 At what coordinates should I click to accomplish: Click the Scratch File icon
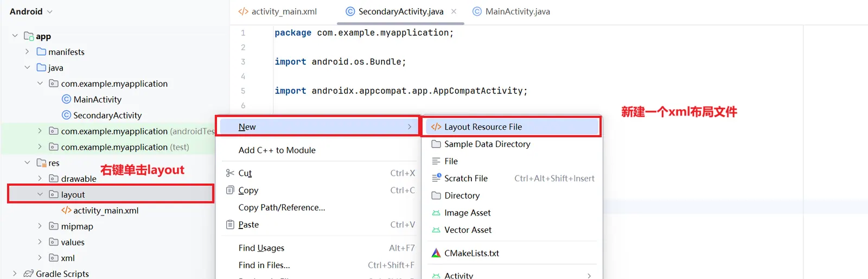(x=436, y=178)
